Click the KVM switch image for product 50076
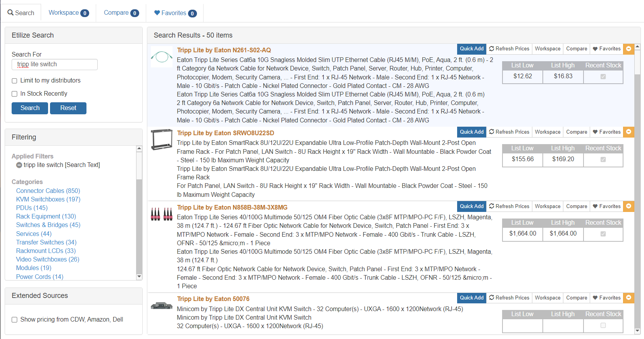The image size is (644, 339). click(x=161, y=306)
